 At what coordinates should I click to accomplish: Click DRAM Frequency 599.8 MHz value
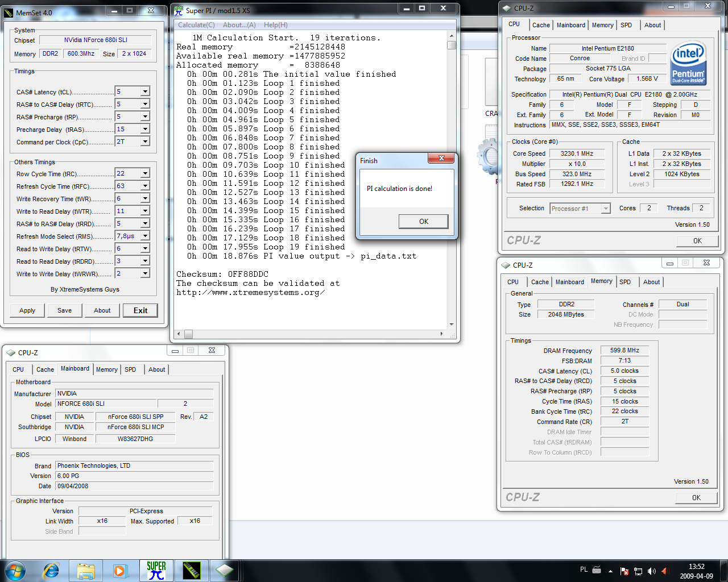pyautogui.click(x=624, y=351)
